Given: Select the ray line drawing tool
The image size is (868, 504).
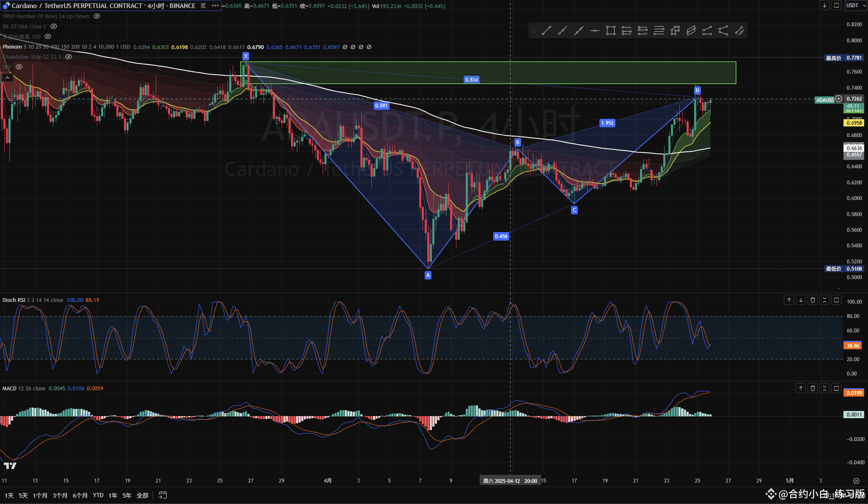Looking at the screenshot, I should (563, 30).
